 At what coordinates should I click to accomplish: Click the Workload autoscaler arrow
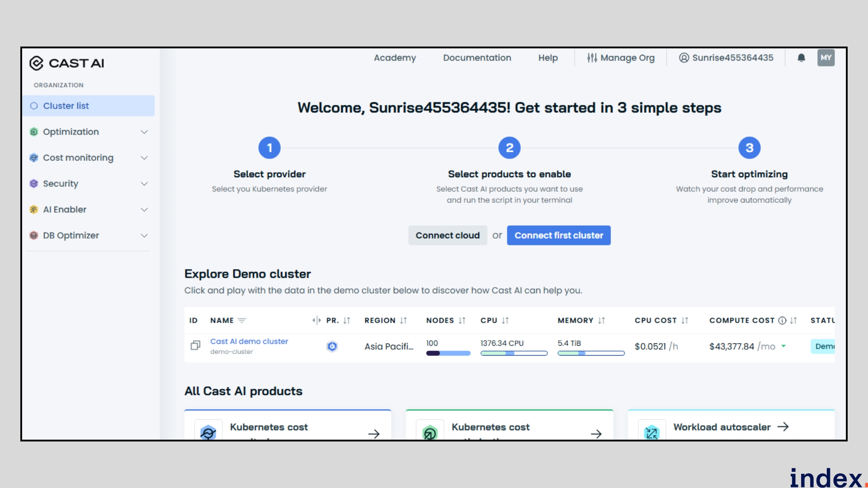pos(783,427)
